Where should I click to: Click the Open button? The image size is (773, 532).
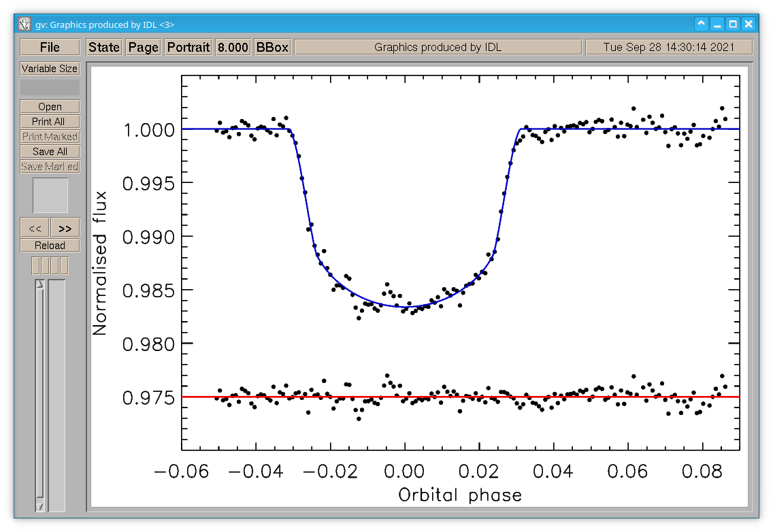[50, 107]
